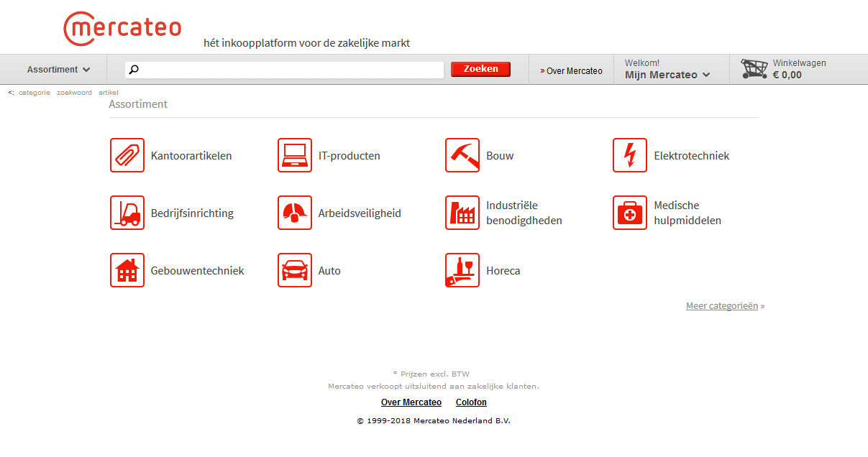Open the Medische hulpmiddelen first-aid icon
This screenshot has height=457, width=868.
click(x=630, y=213)
